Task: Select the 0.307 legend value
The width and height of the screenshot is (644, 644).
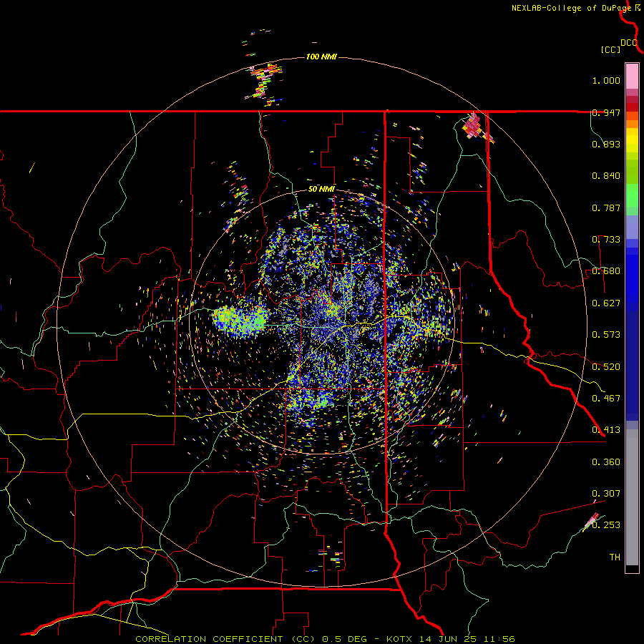Action: click(606, 494)
